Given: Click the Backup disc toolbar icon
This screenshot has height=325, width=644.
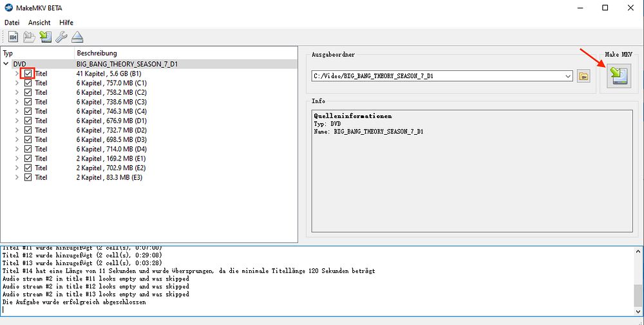Looking at the screenshot, I should pyautogui.click(x=45, y=37).
